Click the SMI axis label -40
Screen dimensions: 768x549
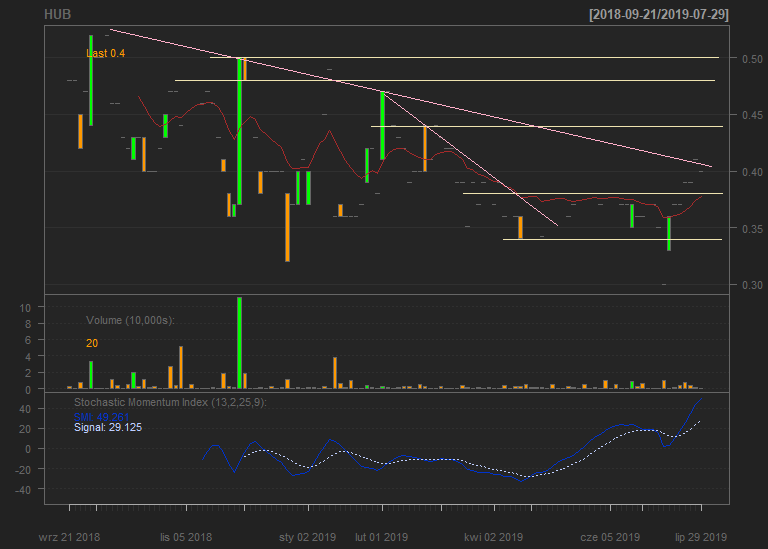22,490
